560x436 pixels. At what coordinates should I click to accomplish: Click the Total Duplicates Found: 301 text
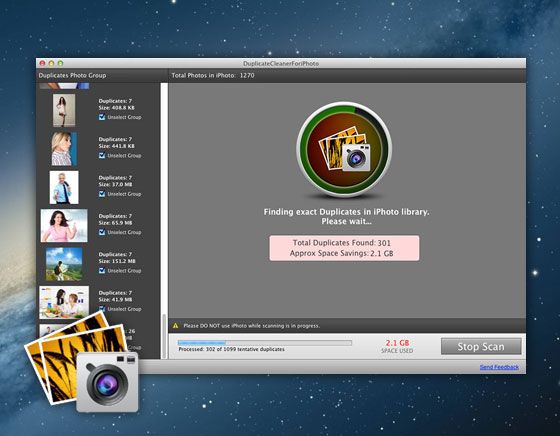[x=342, y=243]
